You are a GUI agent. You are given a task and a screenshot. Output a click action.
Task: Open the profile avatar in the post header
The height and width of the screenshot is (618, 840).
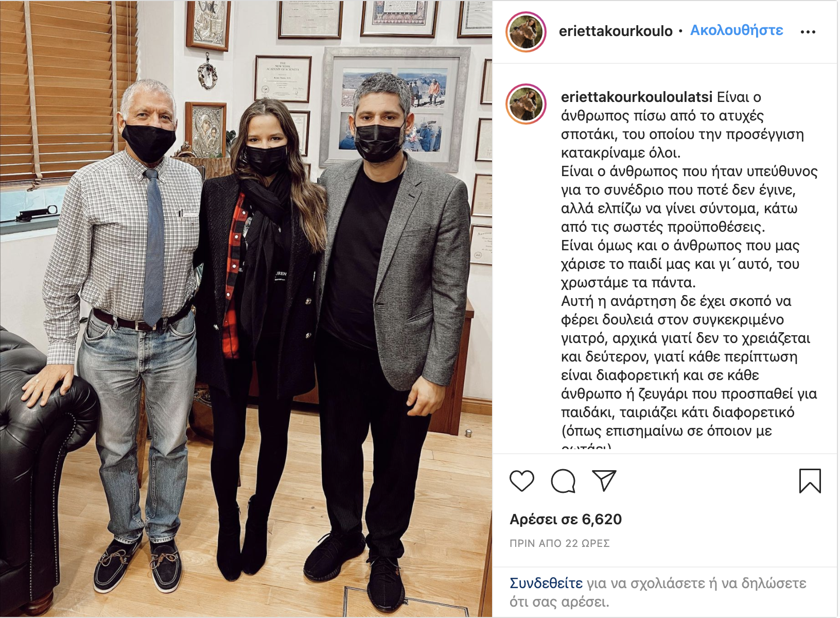526,32
